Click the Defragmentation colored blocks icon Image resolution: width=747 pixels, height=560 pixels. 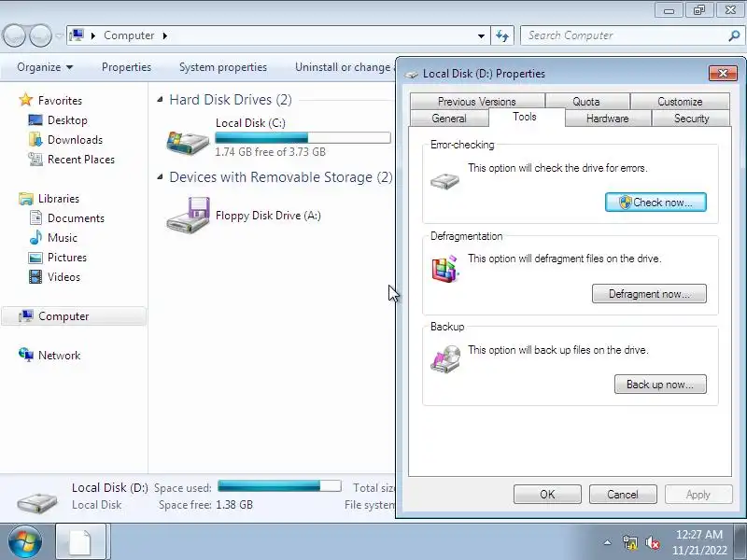[446, 269]
